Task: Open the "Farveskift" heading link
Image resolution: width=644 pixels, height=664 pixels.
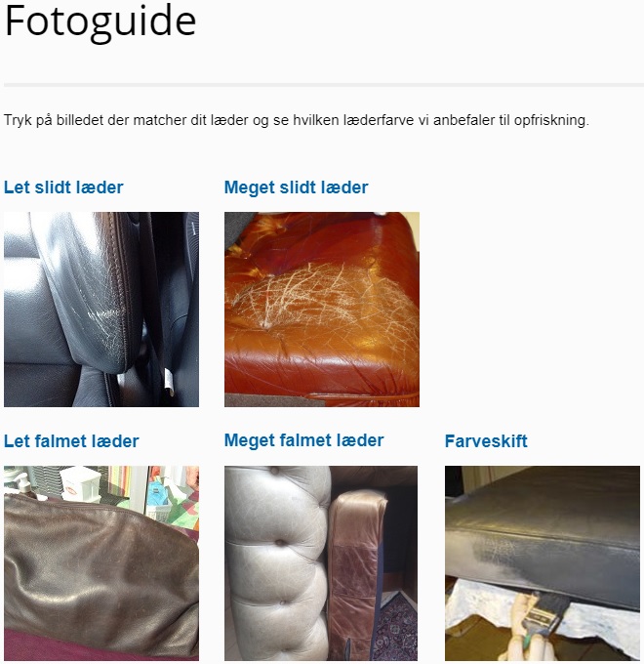Action: pyautogui.click(x=486, y=441)
